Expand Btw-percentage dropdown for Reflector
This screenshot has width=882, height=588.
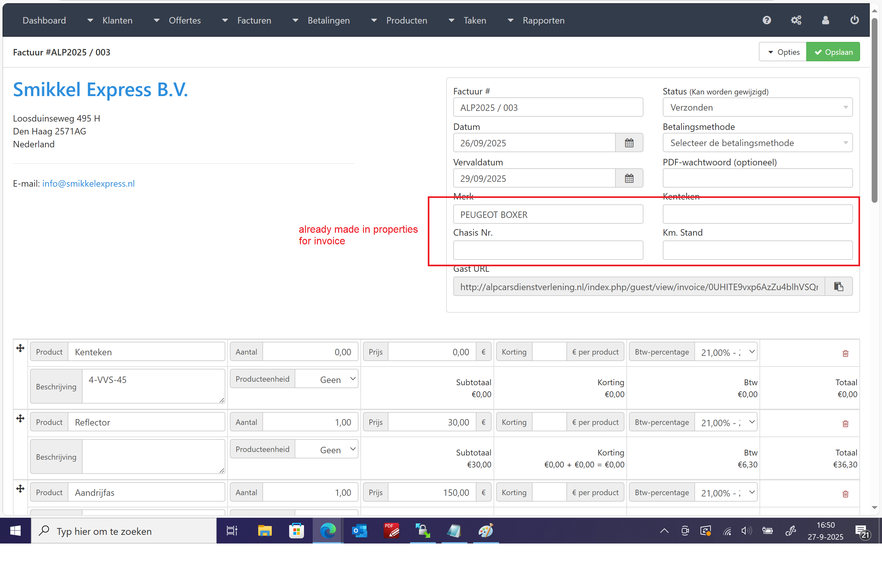coord(726,423)
